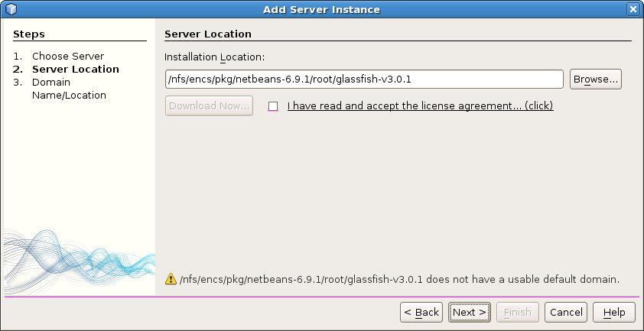This screenshot has width=644, height=331.
Task: Click the 'Domain Name/Location' step text
Action: click(x=69, y=89)
